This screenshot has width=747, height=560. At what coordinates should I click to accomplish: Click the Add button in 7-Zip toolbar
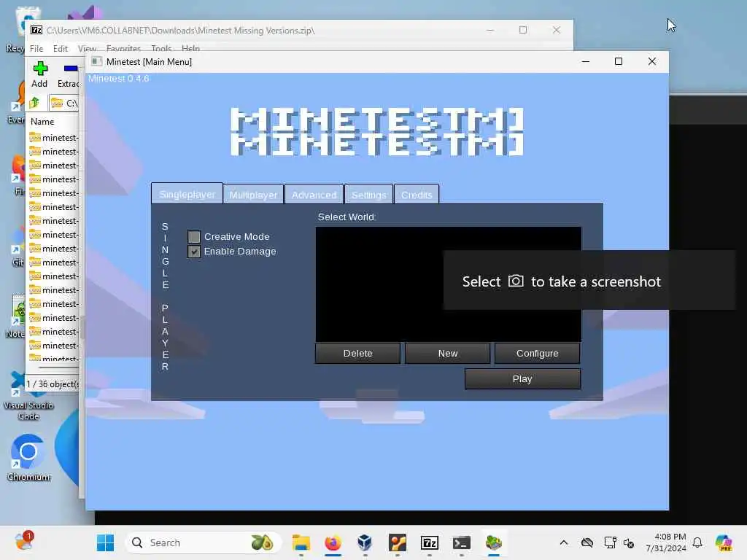tap(39, 74)
